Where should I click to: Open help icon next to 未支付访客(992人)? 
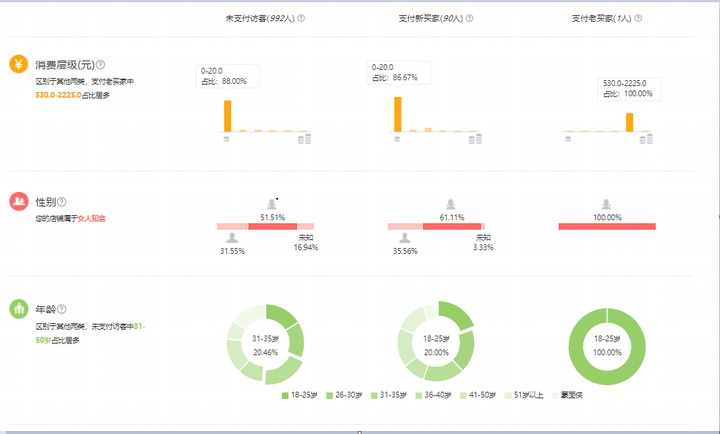point(301,18)
